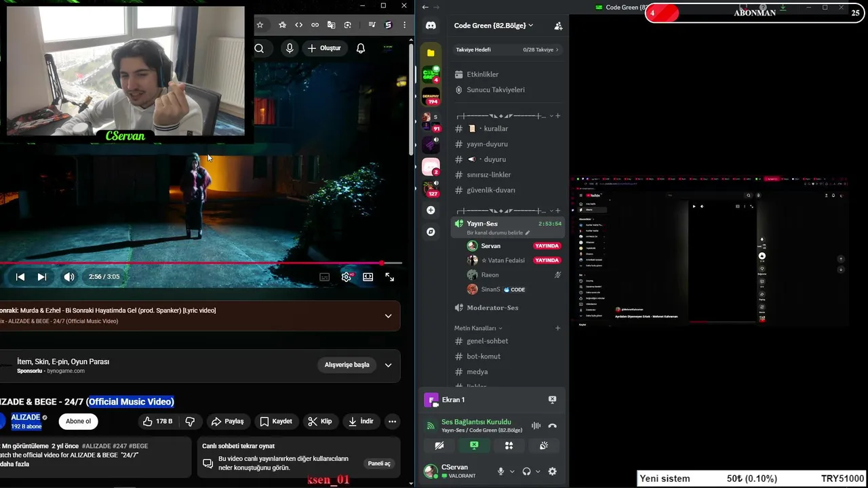This screenshot has height=488, width=868.
Task: Download the video with İndir
Action: (361, 421)
